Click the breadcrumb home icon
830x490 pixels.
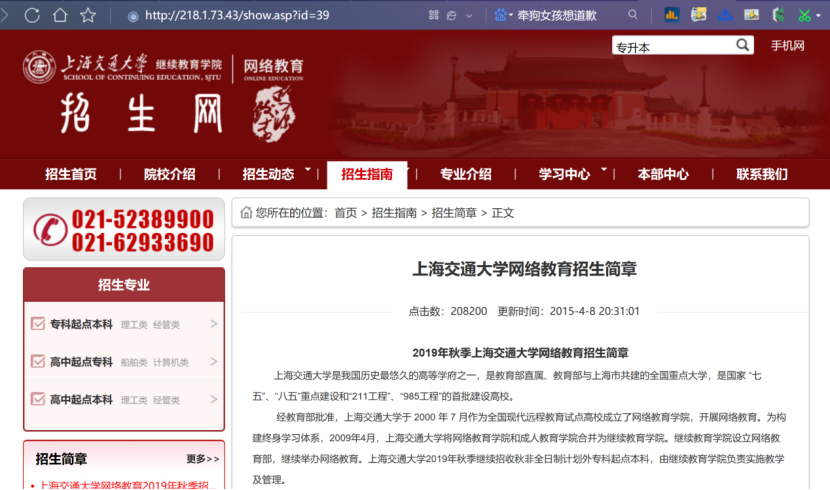tap(246, 212)
